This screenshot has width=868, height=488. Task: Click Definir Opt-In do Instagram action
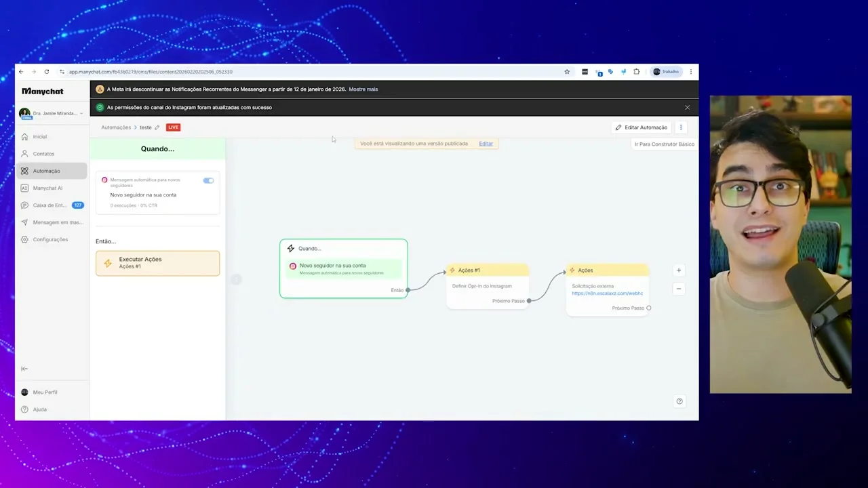tap(482, 286)
